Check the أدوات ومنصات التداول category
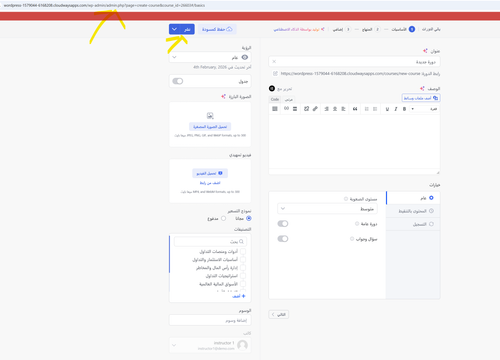 (243, 251)
